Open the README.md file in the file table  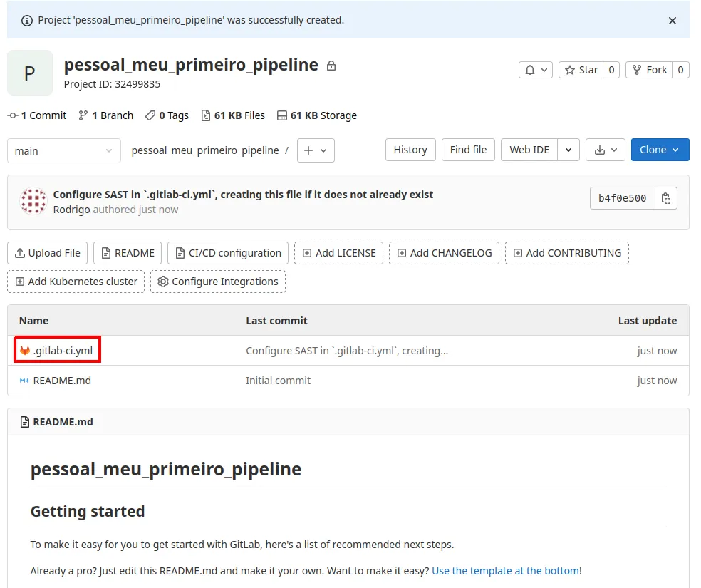tap(62, 381)
